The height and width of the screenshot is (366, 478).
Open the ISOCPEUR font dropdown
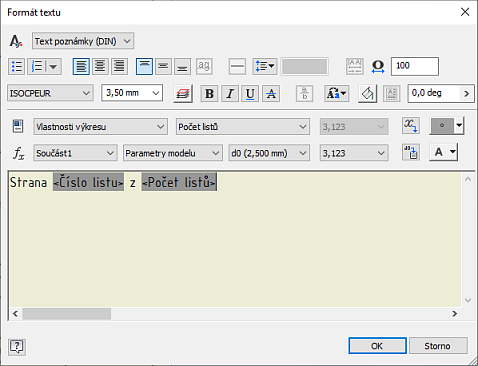pos(50,93)
